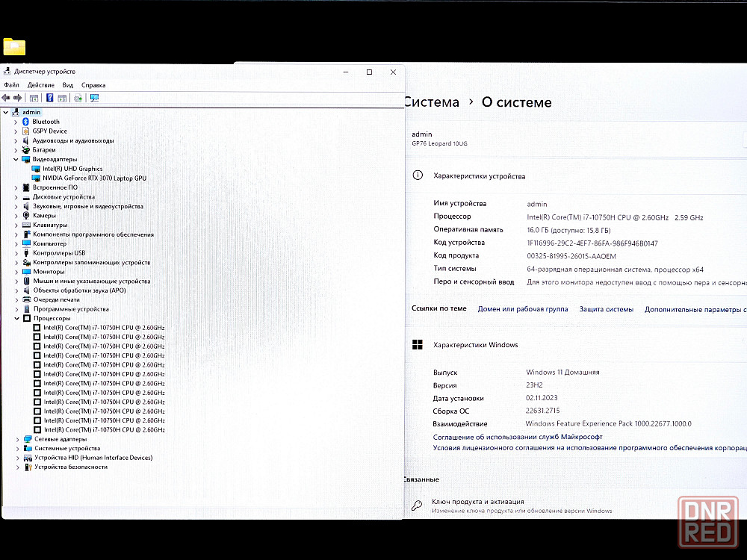This screenshot has width=747, height=560.
Task: Open Условия лицензионного соглашения link
Action: pos(590,447)
